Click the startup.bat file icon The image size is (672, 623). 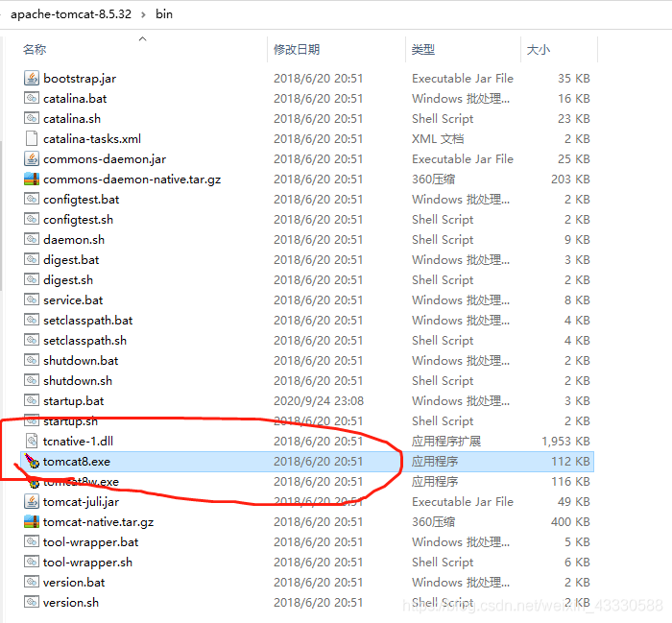[32, 400]
